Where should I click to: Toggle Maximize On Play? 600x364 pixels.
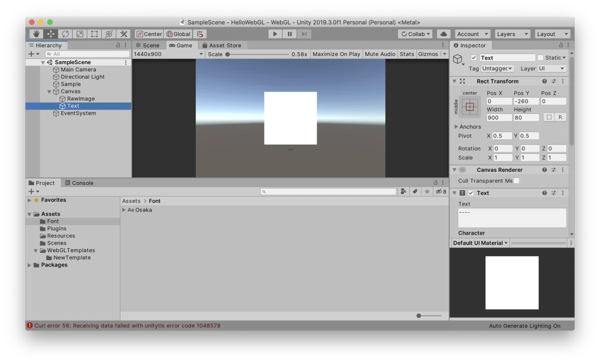336,54
